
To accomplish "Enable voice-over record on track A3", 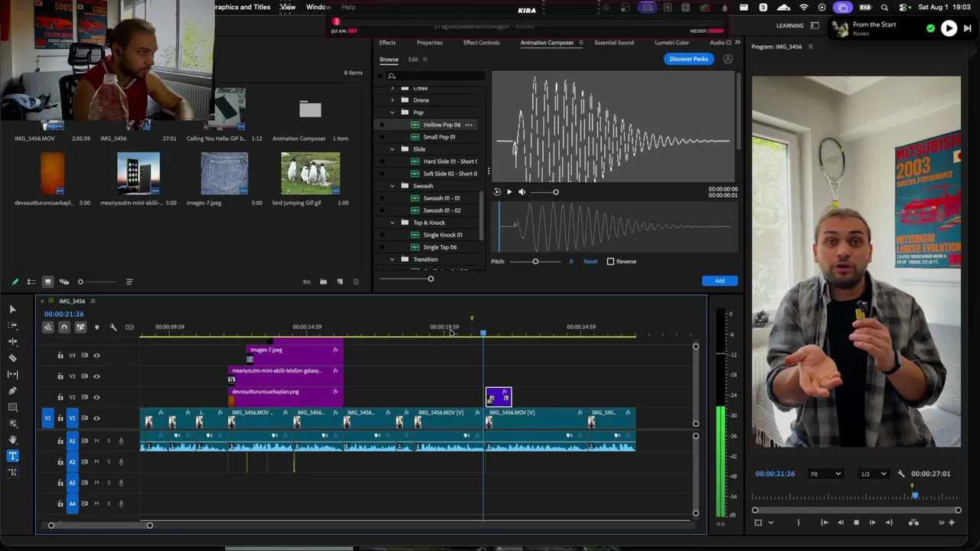I will pos(120,483).
